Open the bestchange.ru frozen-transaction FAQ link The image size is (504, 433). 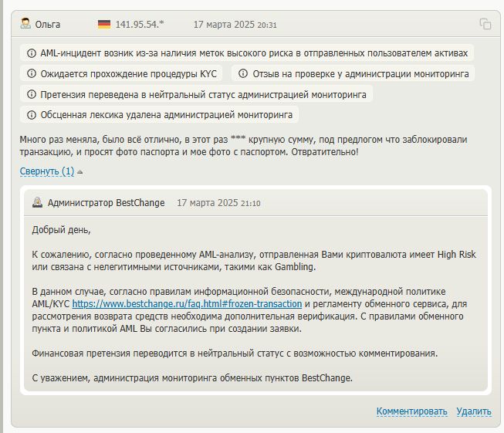pos(187,303)
